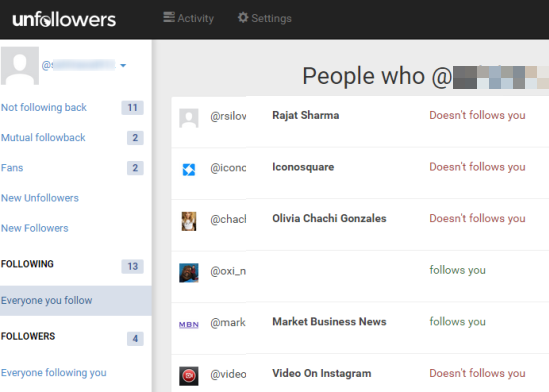Click the Iconosquare avatar icon
The width and height of the screenshot is (549, 392).
coord(189,170)
